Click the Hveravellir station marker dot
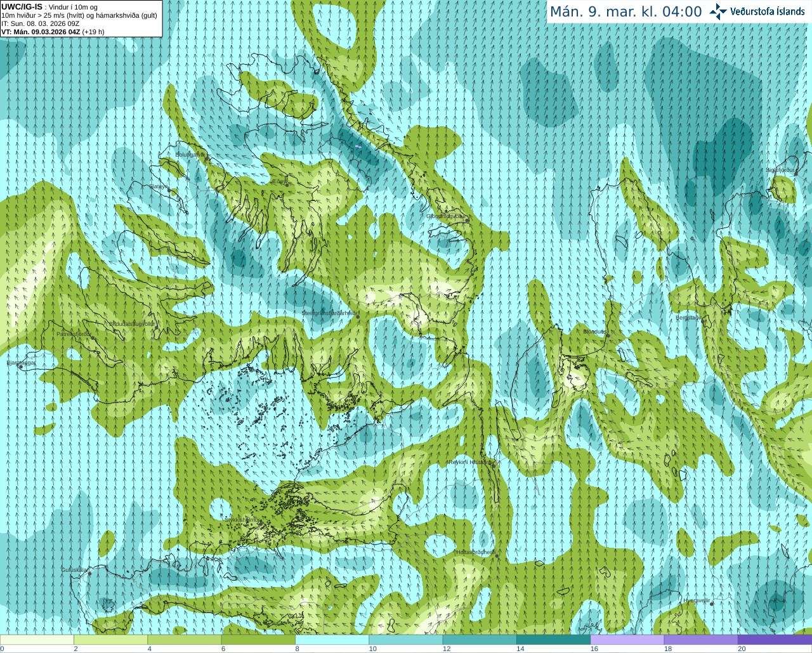 712,604
